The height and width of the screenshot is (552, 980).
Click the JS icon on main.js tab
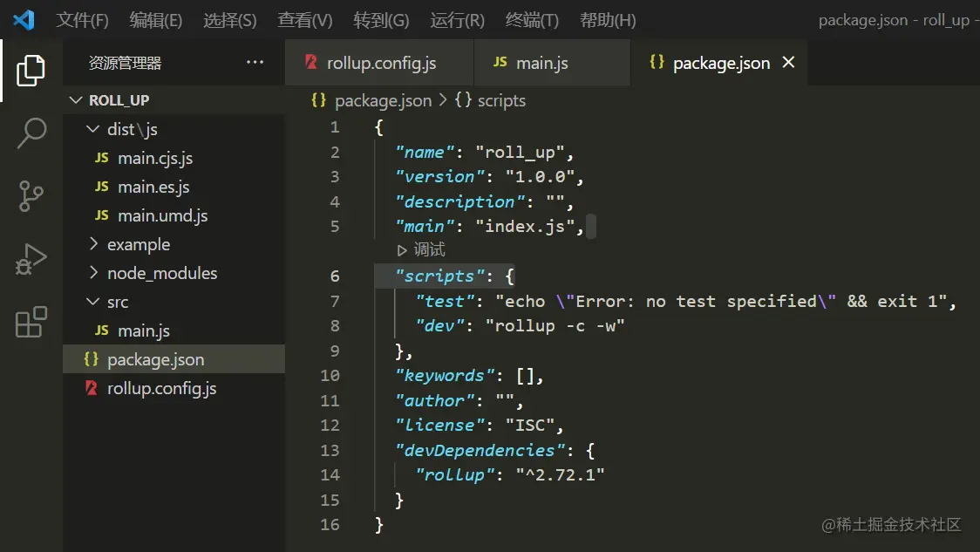point(500,62)
